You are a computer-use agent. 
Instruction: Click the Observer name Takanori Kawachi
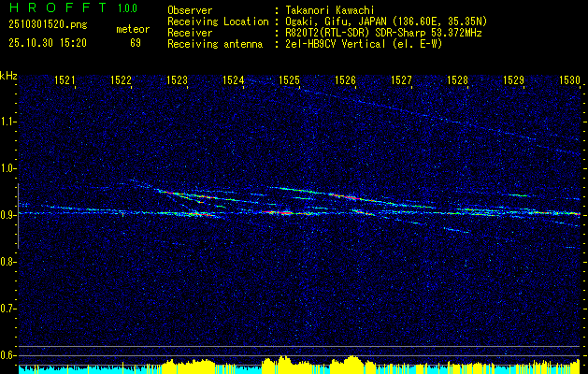[x=330, y=10]
